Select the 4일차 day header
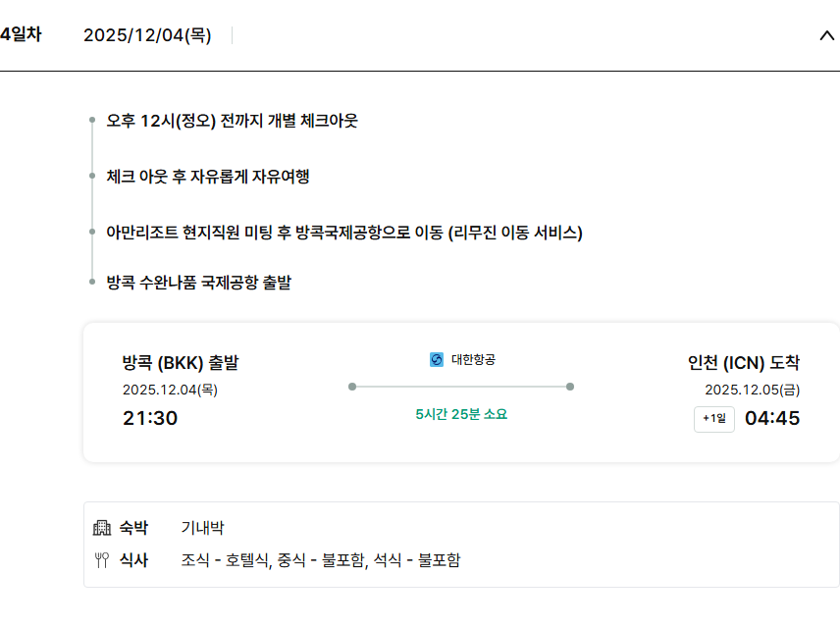The height and width of the screenshot is (627, 840). pos(21,35)
